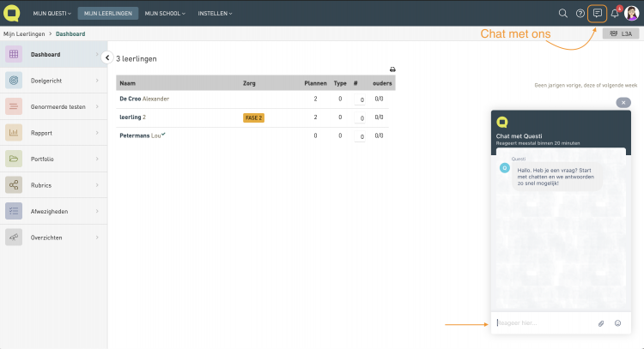Open the MIJN QUESTI dropdown menu
The width and height of the screenshot is (644, 349).
pyautogui.click(x=52, y=14)
